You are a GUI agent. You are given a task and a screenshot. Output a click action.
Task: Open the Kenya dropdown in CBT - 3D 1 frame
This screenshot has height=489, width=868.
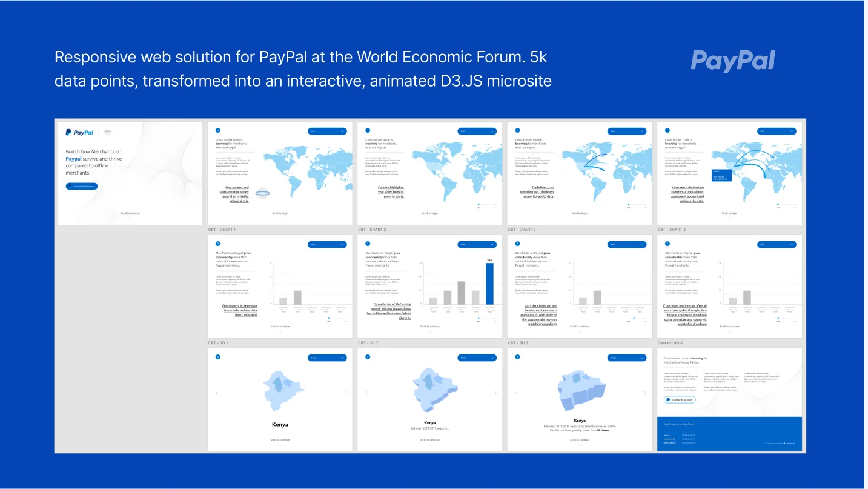point(327,358)
